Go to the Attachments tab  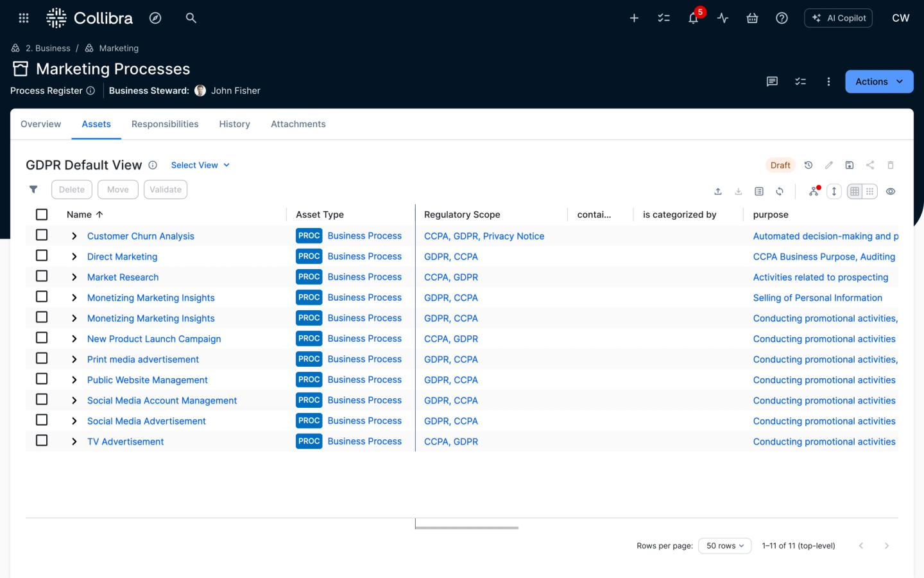298,124
